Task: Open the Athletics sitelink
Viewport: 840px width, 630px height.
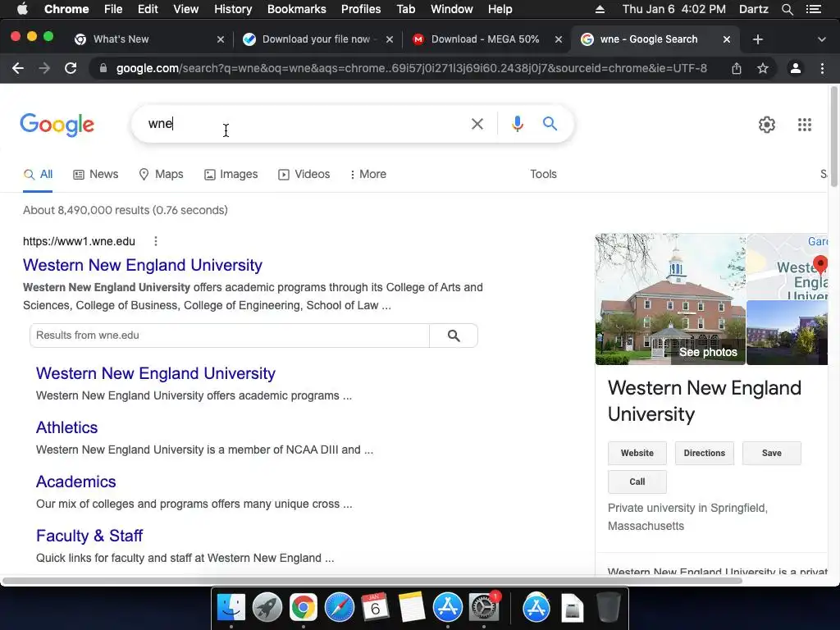Action: tap(67, 427)
